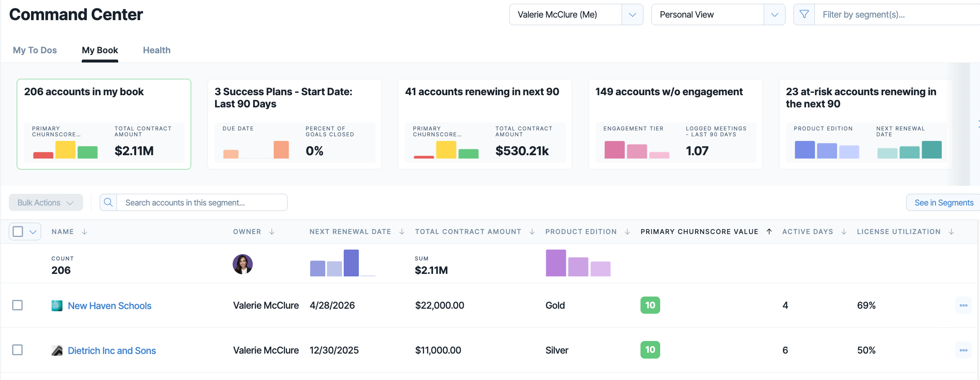The image size is (980, 380).
Task: Sort by License Utilization arrow
Action: tap(951, 232)
